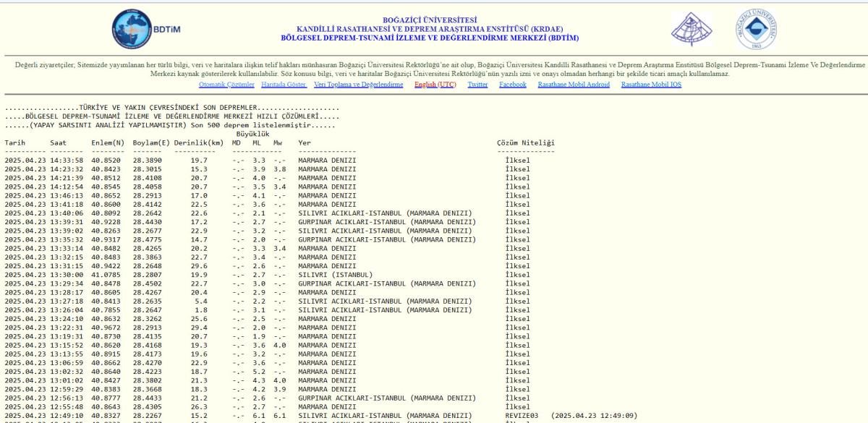Click the Boğaziçi Üniversitesi round seal logo
The height and width of the screenshot is (423, 868).
757,29
